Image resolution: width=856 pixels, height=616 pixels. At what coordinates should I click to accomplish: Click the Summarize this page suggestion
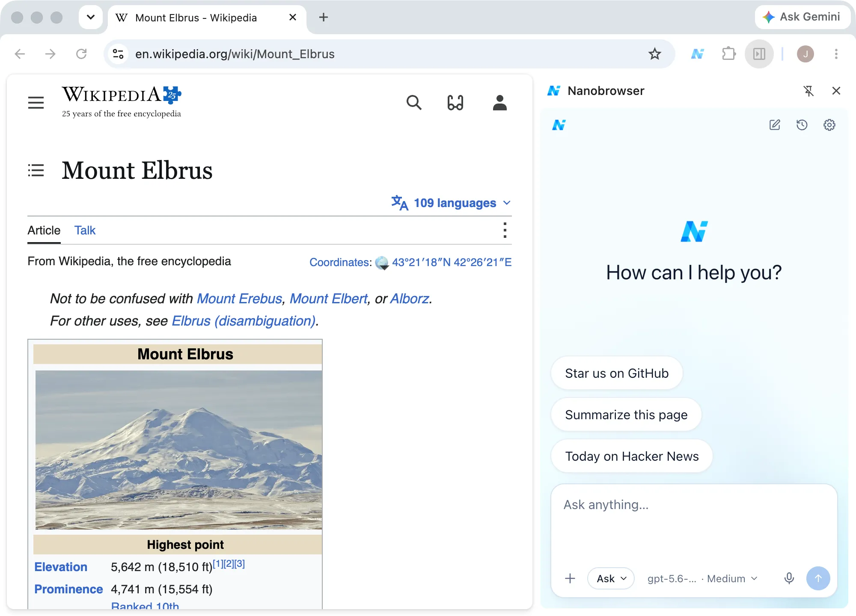(x=626, y=415)
